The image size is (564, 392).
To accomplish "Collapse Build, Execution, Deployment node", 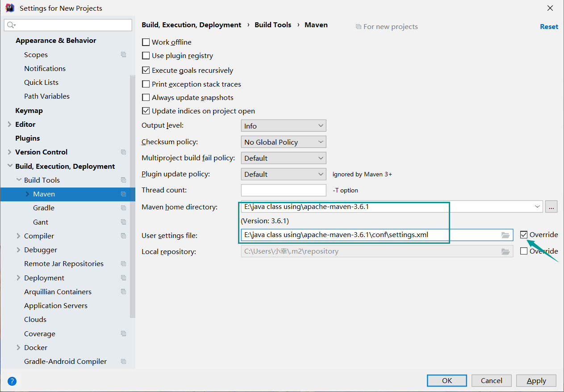I will 10,166.
